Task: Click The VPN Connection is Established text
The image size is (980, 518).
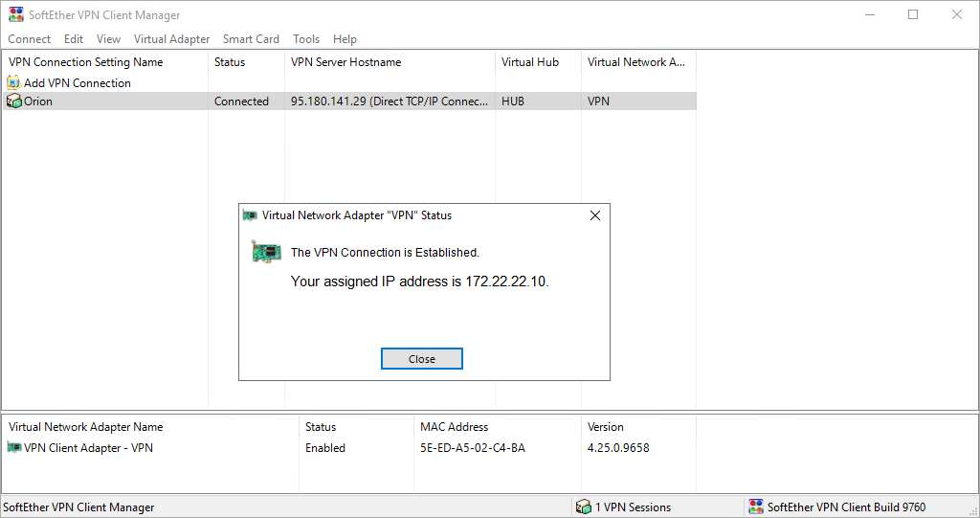Action: pyautogui.click(x=385, y=252)
